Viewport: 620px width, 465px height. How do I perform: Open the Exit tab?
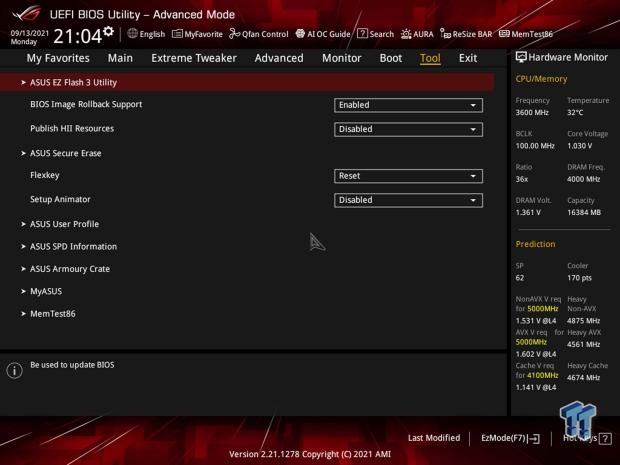(x=468, y=58)
